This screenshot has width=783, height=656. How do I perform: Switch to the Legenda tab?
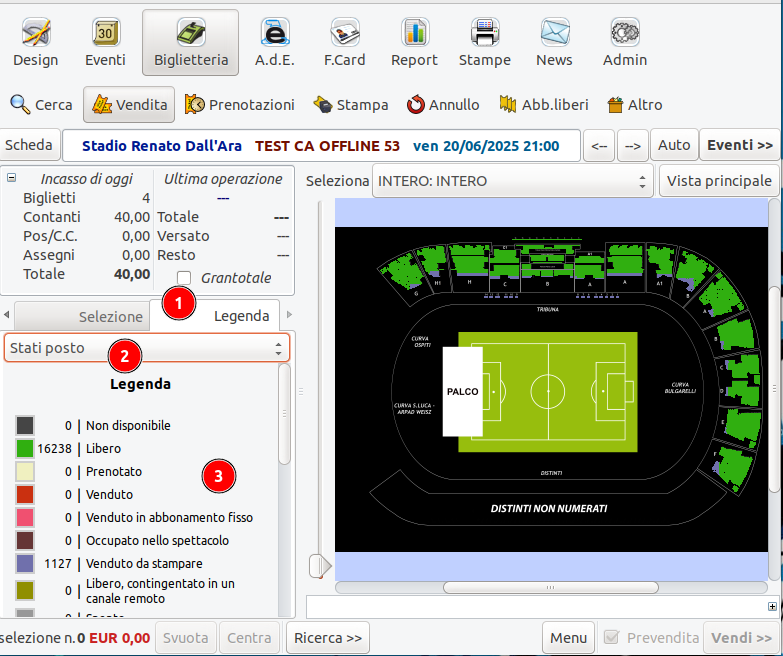(215, 316)
